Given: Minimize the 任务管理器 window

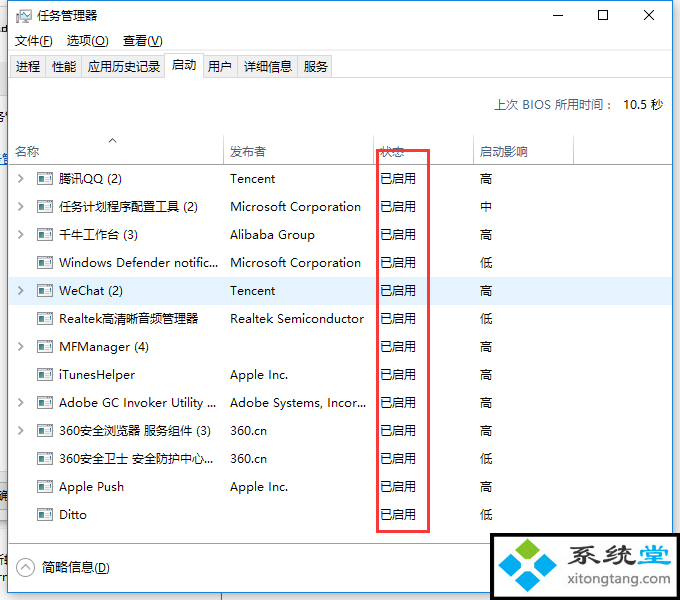Looking at the screenshot, I should (x=558, y=16).
